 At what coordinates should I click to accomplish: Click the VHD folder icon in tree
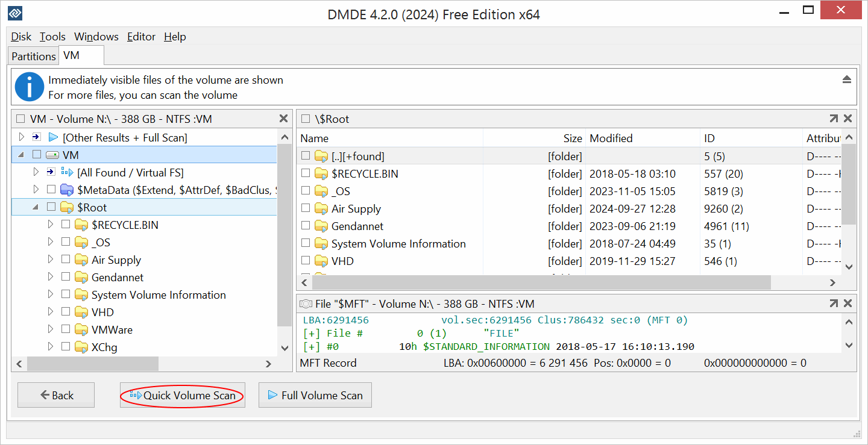click(81, 313)
